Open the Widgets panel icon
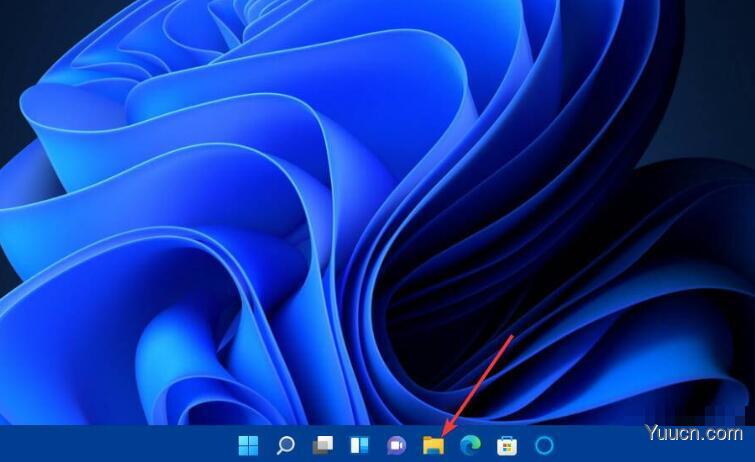The image size is (755, 462). [x=359, y=445]
